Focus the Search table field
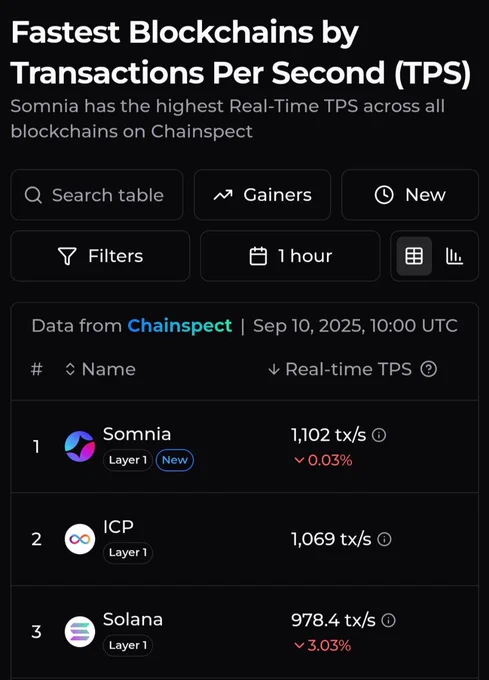This screenshot has height=680, width=489. tap(97, 195)
